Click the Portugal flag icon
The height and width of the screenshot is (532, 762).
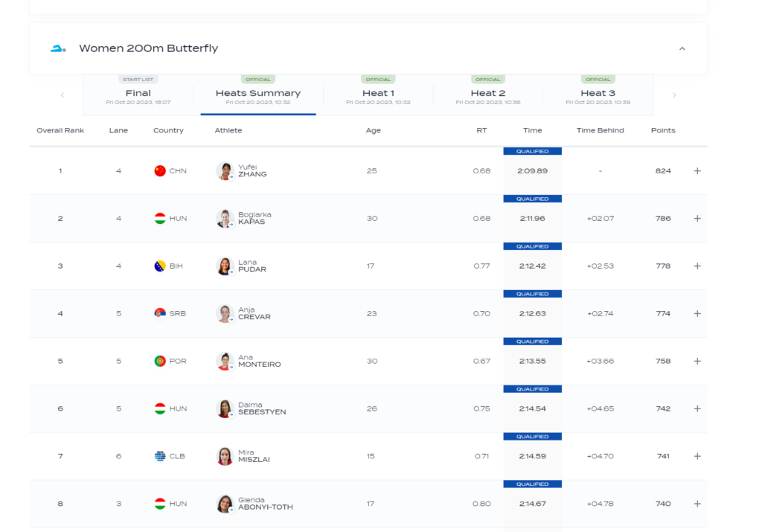(x=160, y=362)
